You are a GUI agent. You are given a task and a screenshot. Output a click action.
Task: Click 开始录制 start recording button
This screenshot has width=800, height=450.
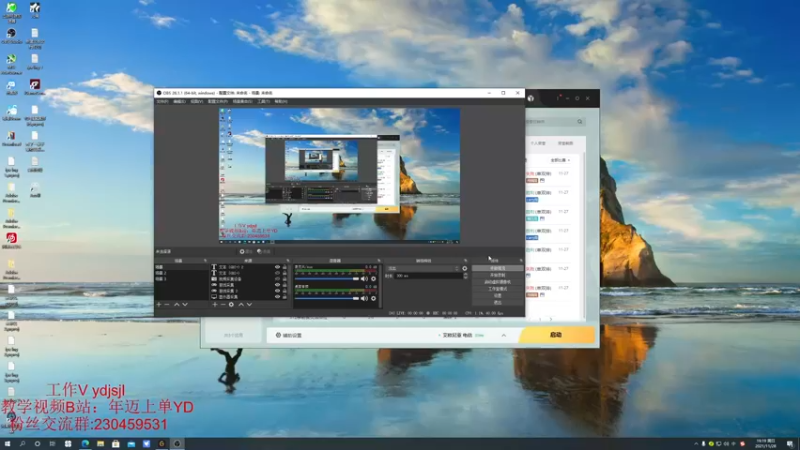[x=497, y=275]
